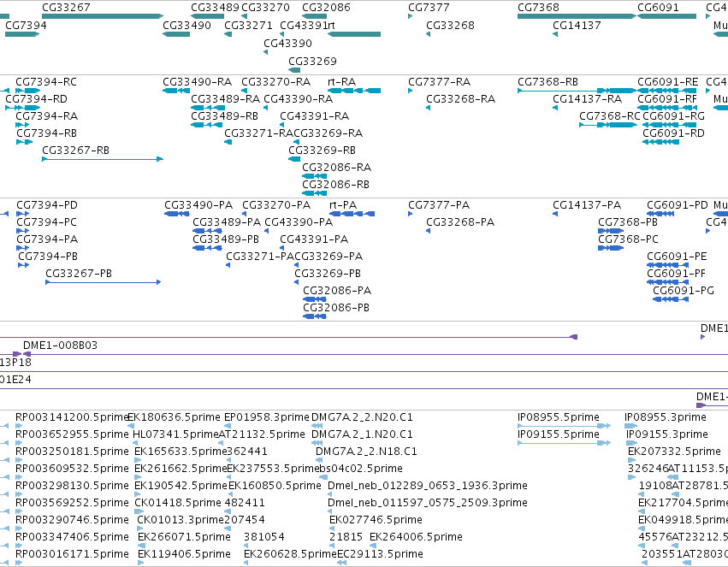Click the CG32086-PB protein
This screenshot has height=567, width=728.
pyautogui.click(x=315, y=316)
